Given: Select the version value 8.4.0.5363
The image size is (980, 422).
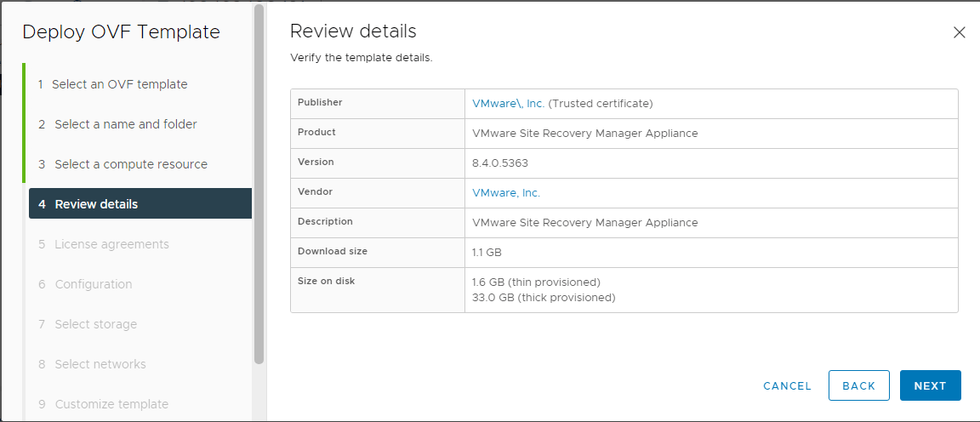Looking at the screenshot, I should (x=500, y=163).
